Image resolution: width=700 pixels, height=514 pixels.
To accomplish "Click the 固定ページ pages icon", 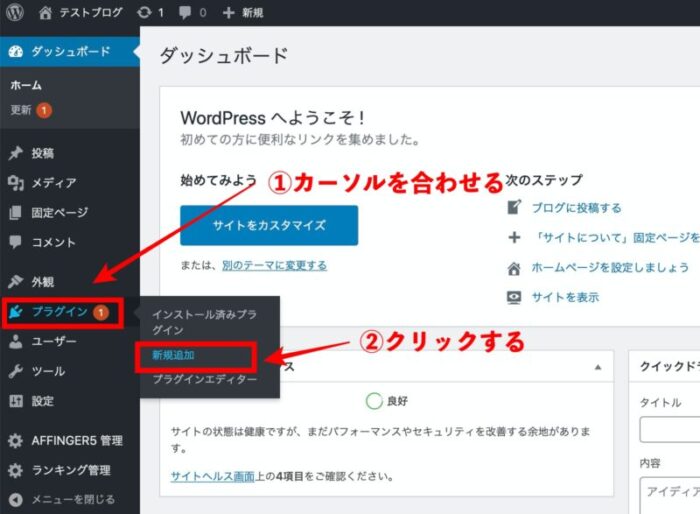I will pyautogui.click(x=15, y=213).
